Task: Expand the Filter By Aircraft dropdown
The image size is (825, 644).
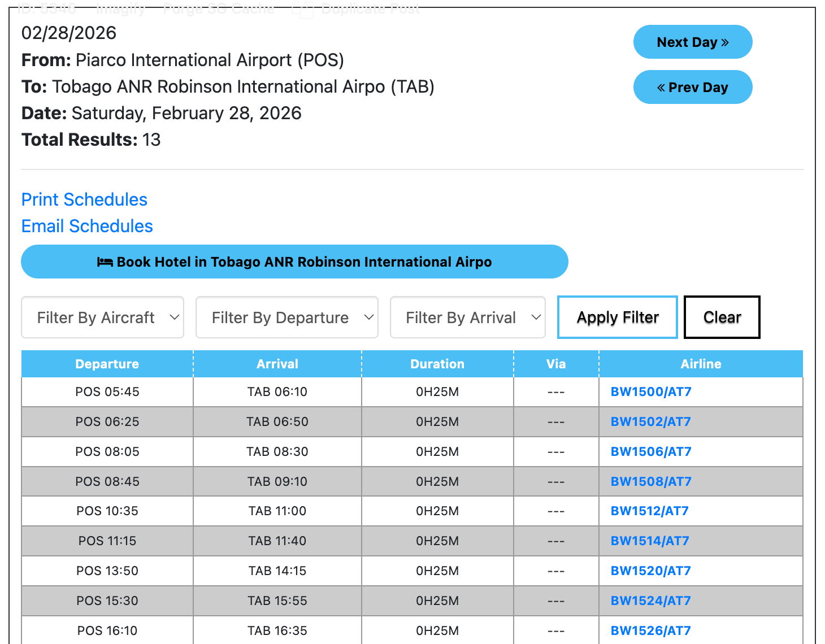Action: point(102,317)
